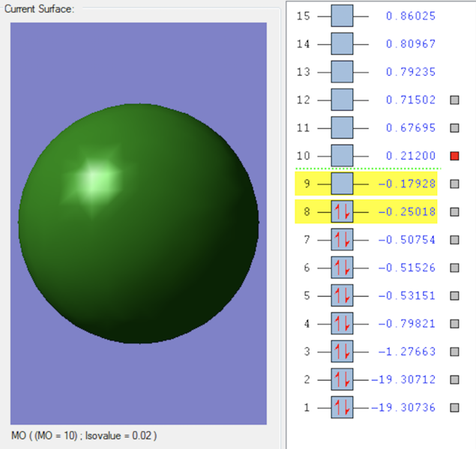This screenshot has height=449, width=476.
Task: Select the occupancy box for orbital 10
Action: point(342,155)
